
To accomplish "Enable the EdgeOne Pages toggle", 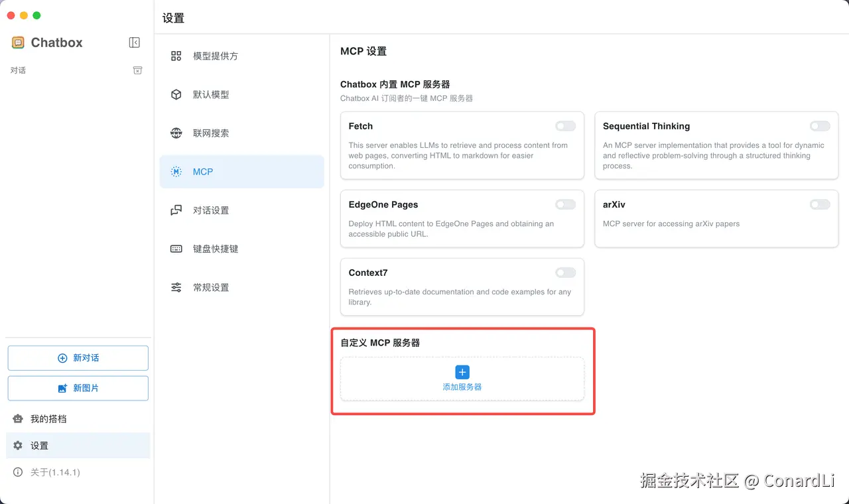I will (x=566, y=204).
